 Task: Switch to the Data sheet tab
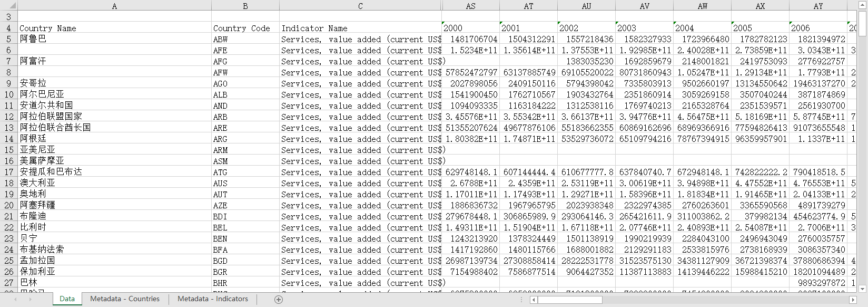[67, 299]
